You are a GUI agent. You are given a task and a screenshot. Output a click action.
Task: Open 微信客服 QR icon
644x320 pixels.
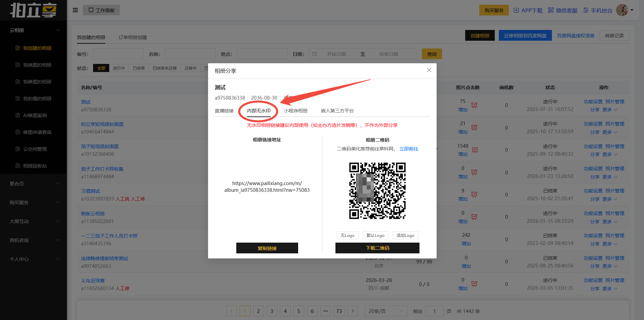(x=551, y=10)
